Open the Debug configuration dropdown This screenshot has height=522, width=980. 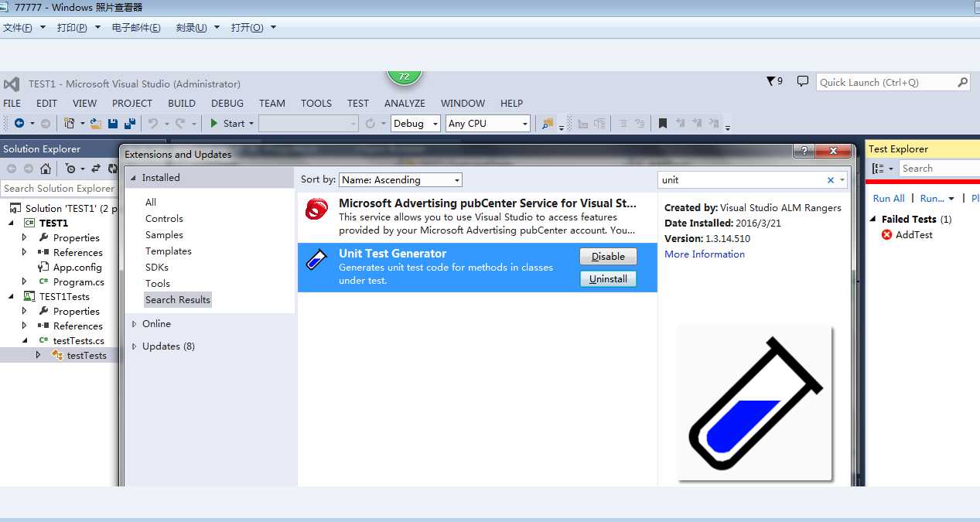415,124
